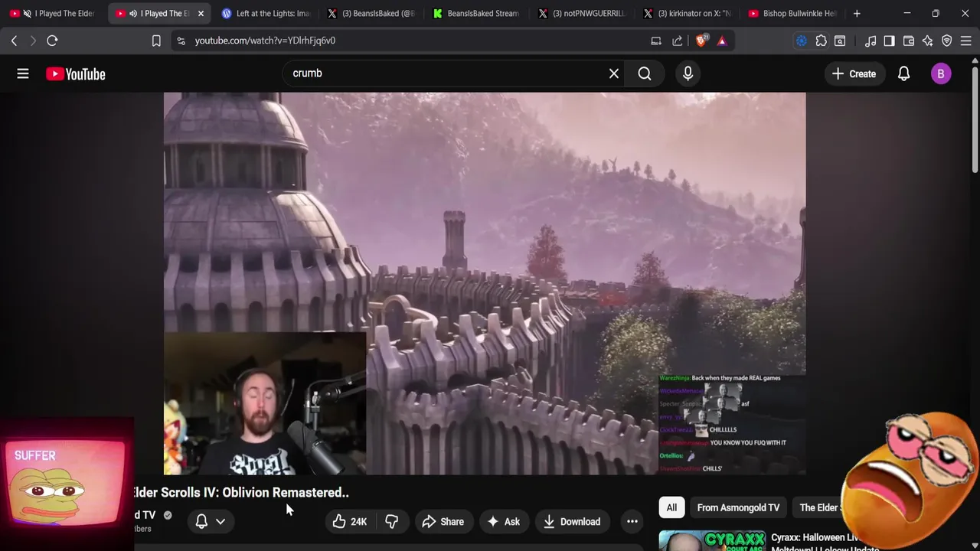
Task: Switch to 'Left at the Lights' tab
Action: click(264, 13)
